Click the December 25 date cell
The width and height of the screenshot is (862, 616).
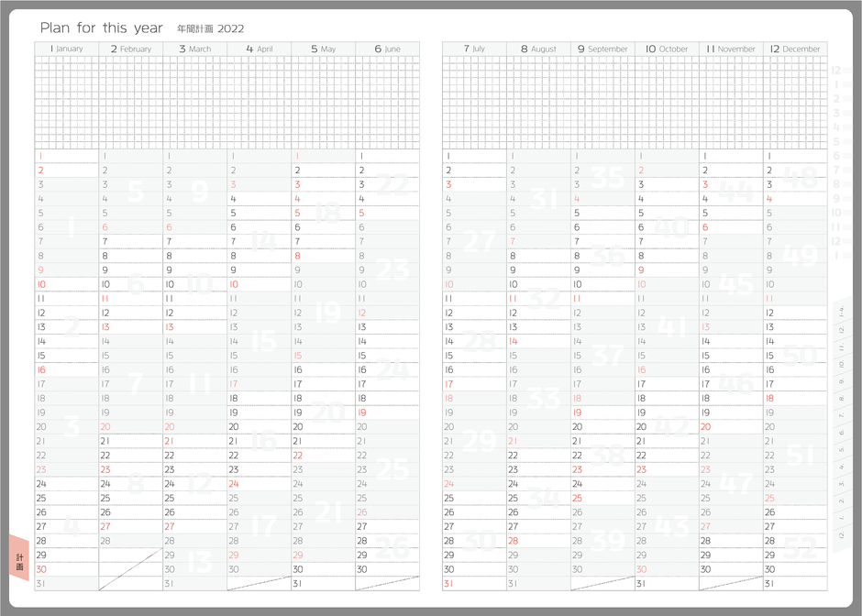pos(795,498)
